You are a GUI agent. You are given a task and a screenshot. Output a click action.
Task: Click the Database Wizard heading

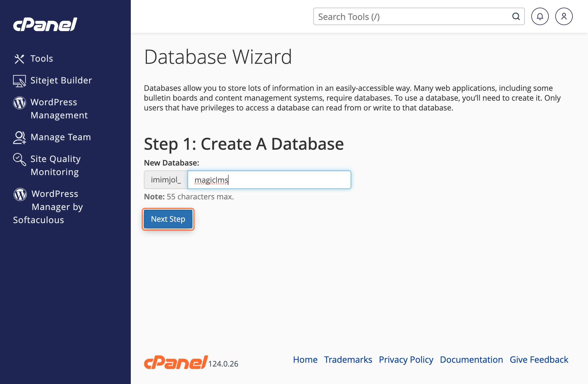click(218, 57)
